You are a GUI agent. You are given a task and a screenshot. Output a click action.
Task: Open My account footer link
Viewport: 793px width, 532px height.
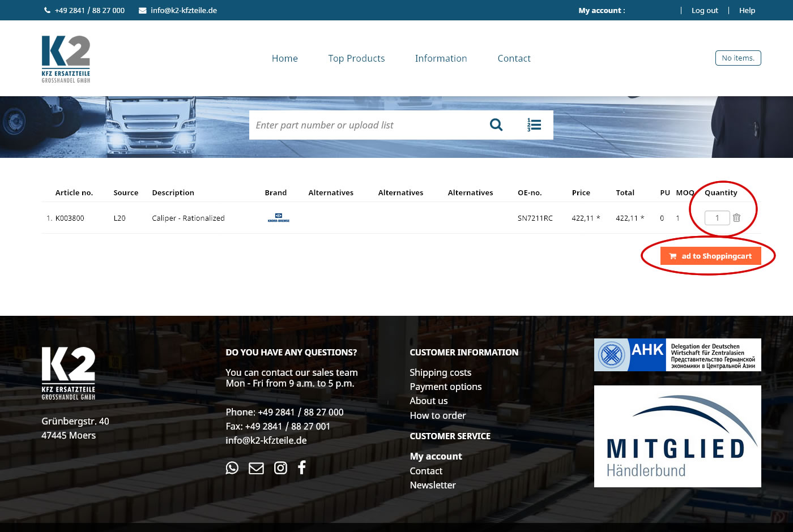click(x=436, y=456)
